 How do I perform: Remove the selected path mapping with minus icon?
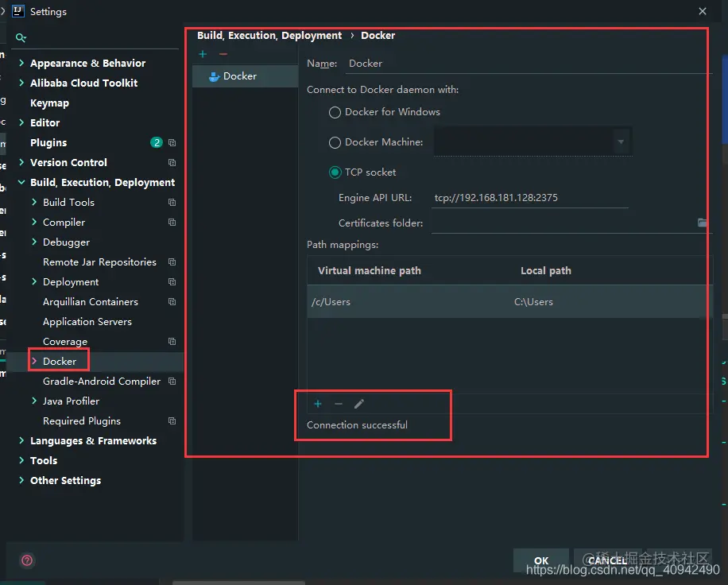tap(339, 404)
